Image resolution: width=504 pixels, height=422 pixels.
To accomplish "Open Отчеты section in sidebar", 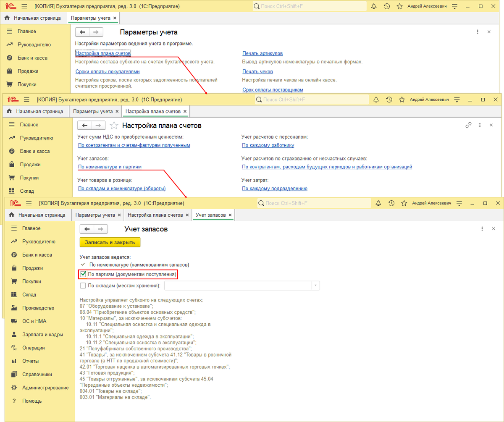I will [31, 361].
